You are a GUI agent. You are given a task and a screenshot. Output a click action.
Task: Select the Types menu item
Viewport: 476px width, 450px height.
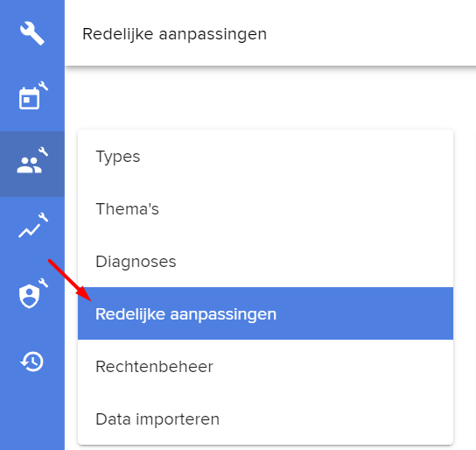265,157
